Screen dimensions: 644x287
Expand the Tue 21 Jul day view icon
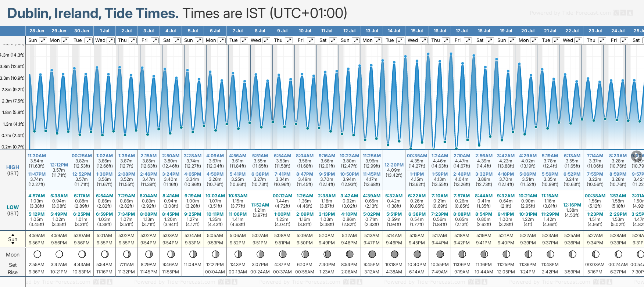click(x=556, y=40)
